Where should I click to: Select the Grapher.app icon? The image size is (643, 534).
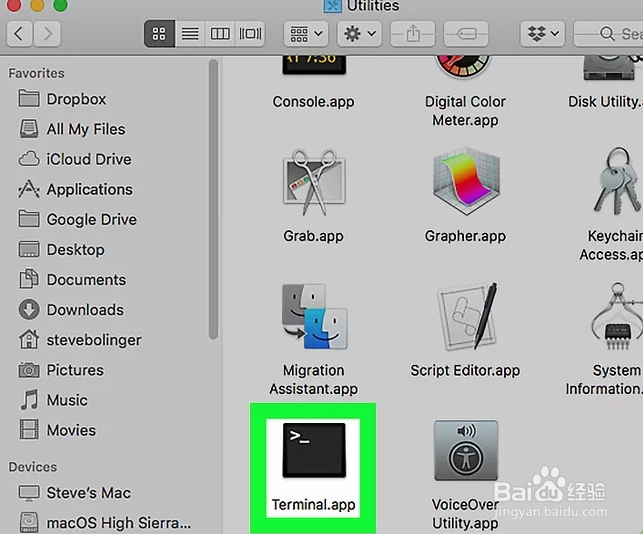pos(466,181)
